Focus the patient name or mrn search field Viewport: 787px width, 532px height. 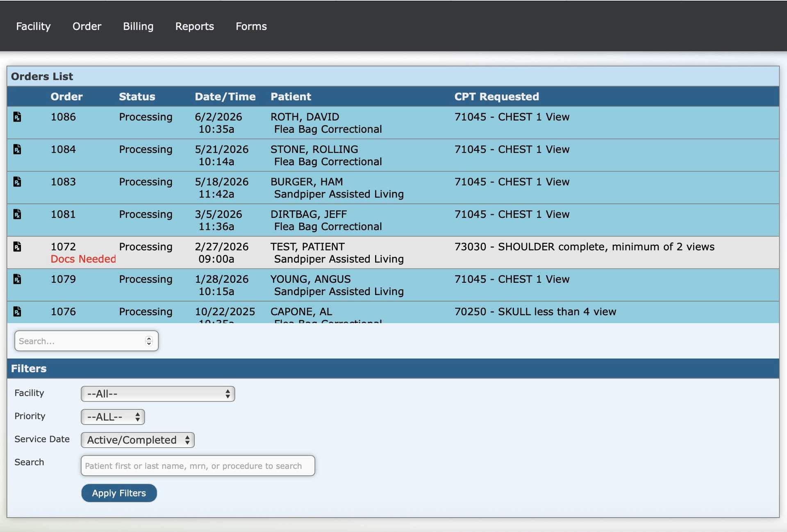198,466
